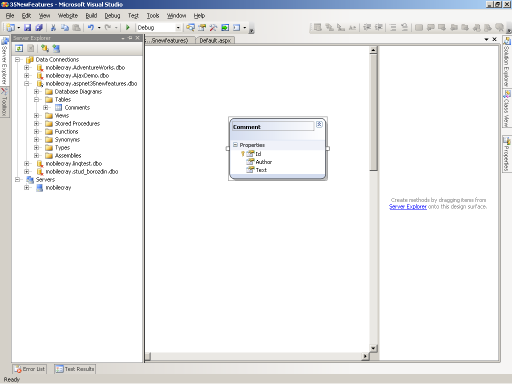Click the designer scroll-down arrow

373,348
